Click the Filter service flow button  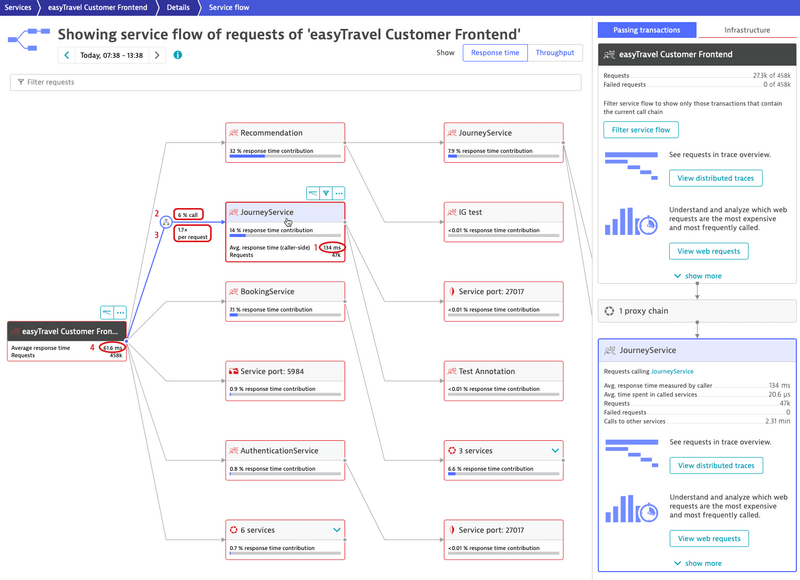click(641, 130)
